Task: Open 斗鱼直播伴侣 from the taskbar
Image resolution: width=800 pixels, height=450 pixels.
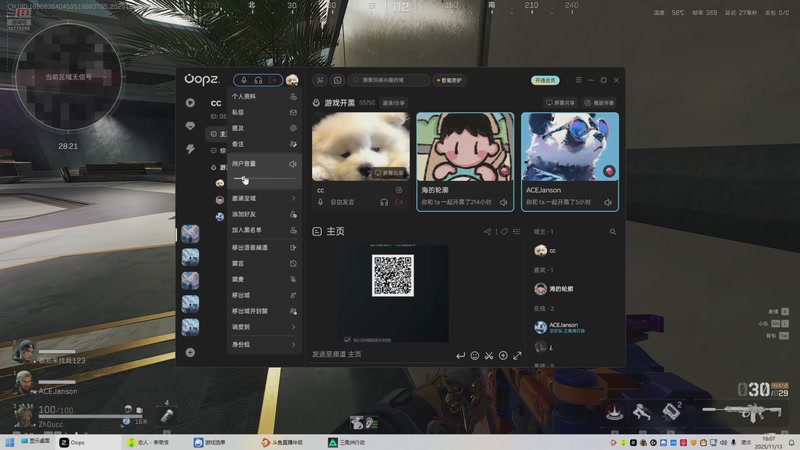Action: [283, 442]
